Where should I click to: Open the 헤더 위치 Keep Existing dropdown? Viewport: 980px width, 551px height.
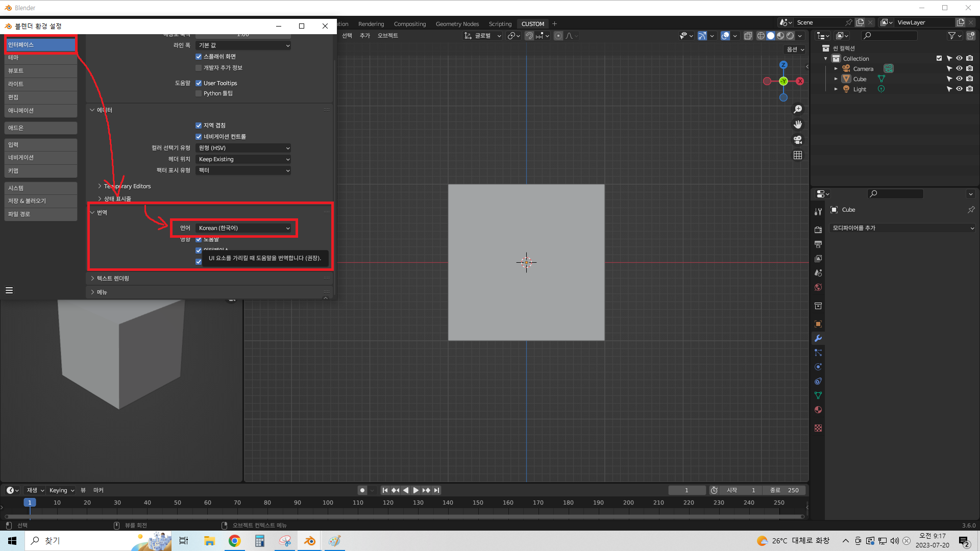(x=243, y=159)
